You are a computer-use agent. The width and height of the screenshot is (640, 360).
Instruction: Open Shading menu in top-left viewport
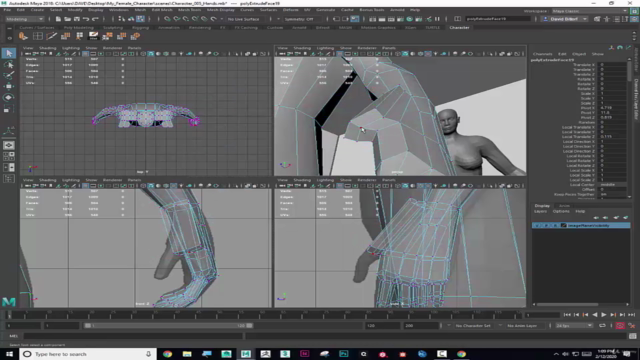point(47,48)
